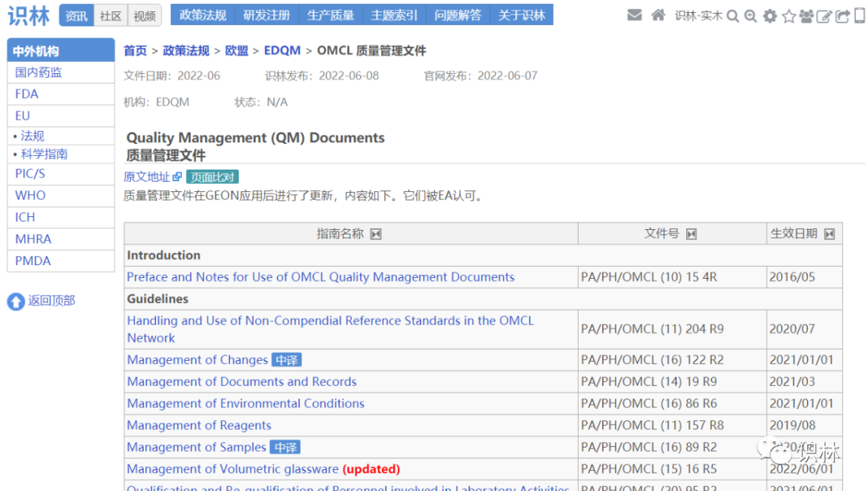Image resolution: width=868 pixels, height=491 pixels.
Task: Click user name 识林-实木
Action: (x=698, y=16)
